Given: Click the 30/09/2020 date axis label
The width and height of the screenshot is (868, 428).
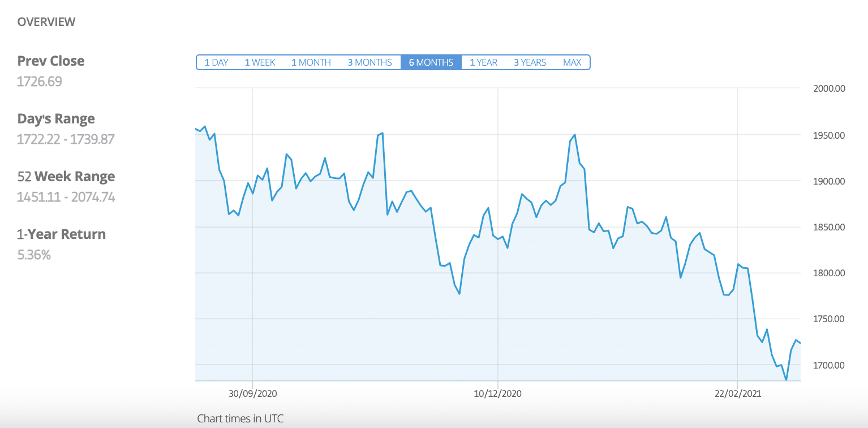Looking at the screenshot, I should pos(252,393).
